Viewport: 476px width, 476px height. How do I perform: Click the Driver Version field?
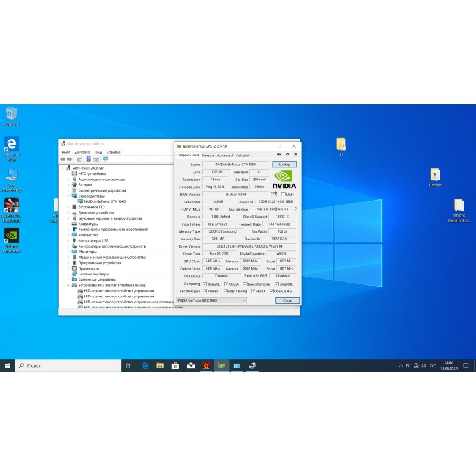tap(249, 246)
